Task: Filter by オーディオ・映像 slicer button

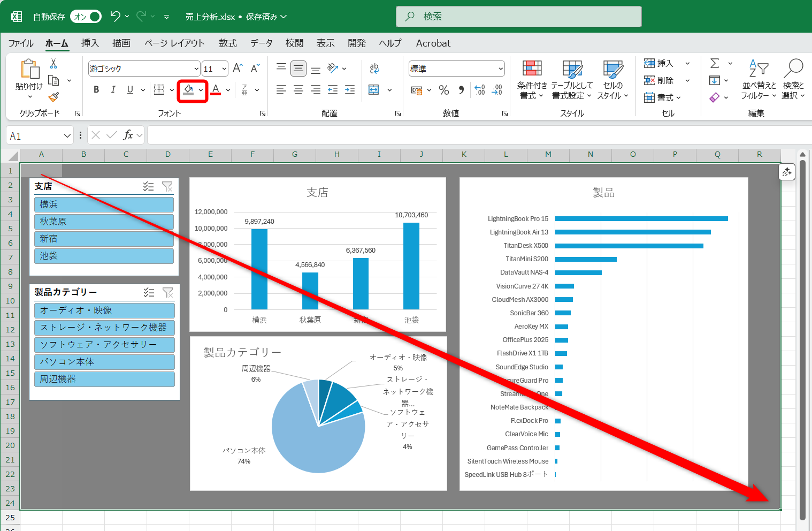Action: click(x=105, y=310)
